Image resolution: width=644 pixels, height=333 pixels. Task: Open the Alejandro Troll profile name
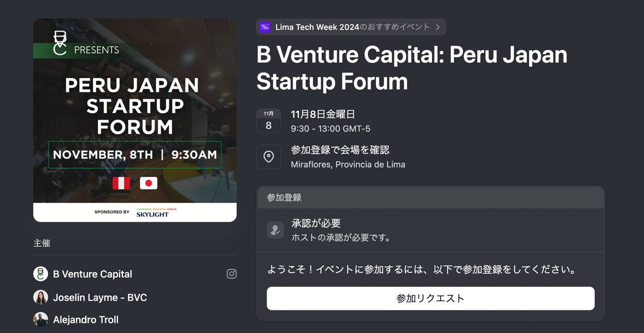[86, 320]
